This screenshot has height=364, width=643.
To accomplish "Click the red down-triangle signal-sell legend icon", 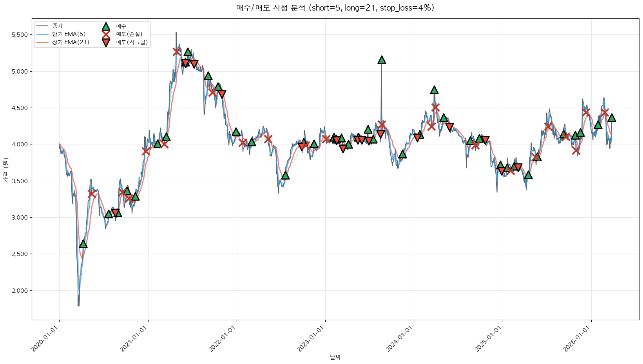I will [106, 42].
